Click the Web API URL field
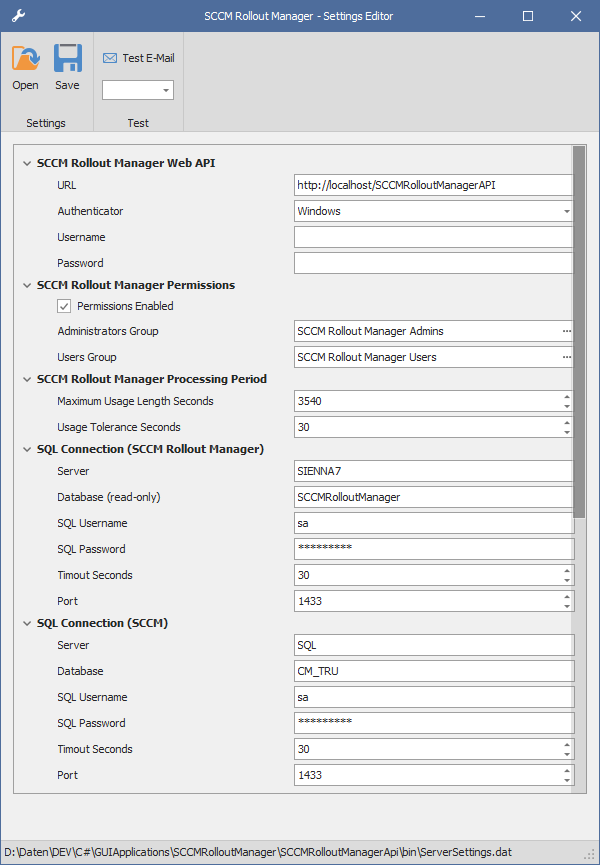600x865 pixels. coord(433,185)
